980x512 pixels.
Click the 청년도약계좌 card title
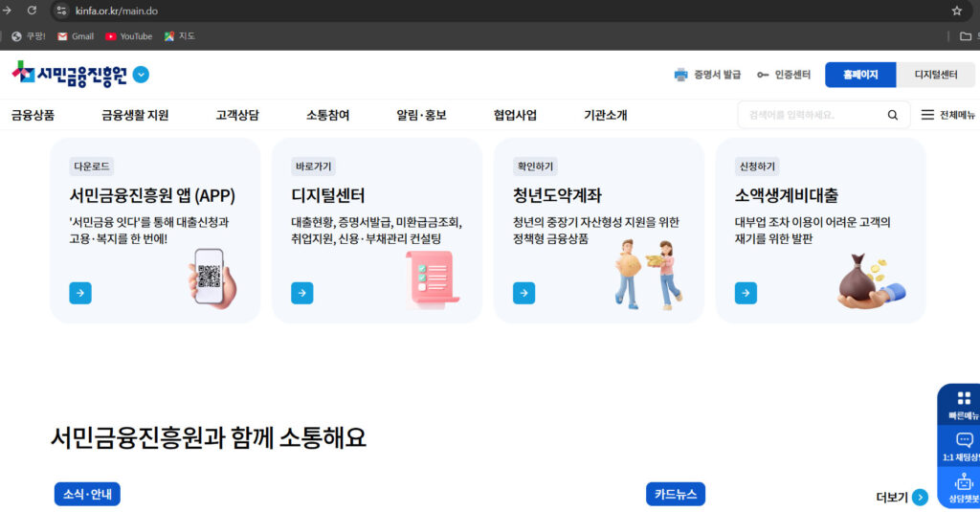(x=557, y=195)
